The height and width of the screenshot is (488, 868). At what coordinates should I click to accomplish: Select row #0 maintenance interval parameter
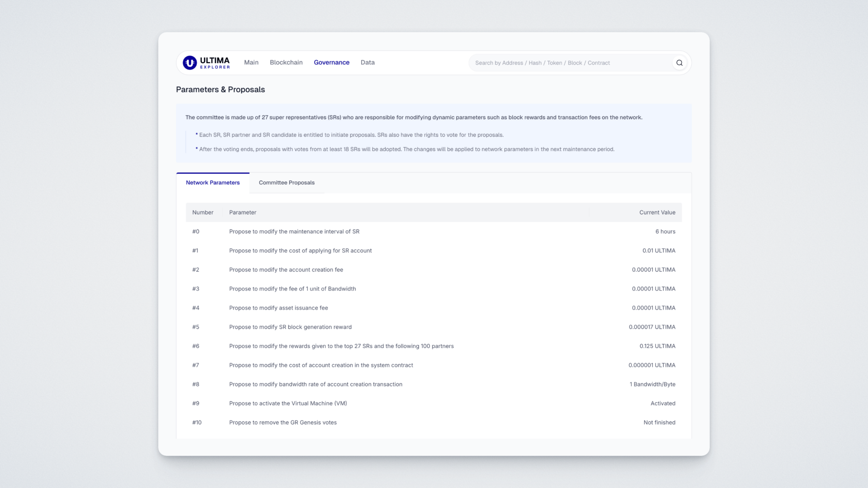tap(294, 231)
